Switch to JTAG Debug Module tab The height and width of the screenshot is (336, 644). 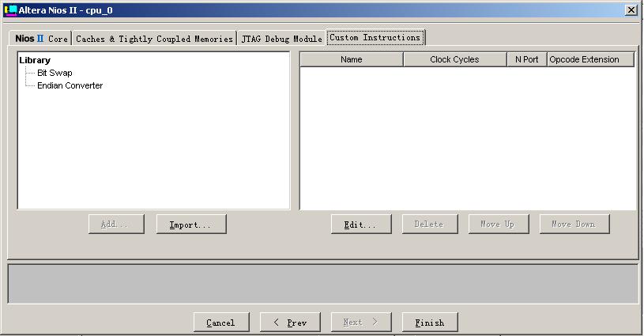281,39
